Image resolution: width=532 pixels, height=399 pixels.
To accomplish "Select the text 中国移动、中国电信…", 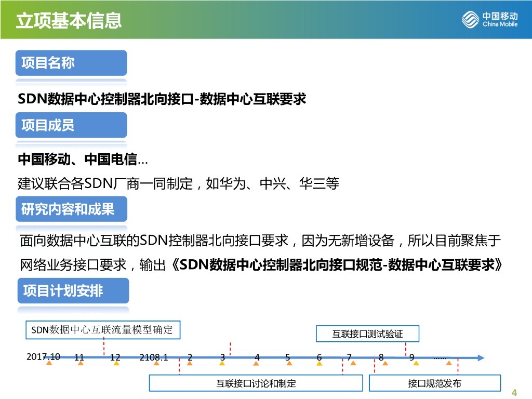I will (83, 159).
